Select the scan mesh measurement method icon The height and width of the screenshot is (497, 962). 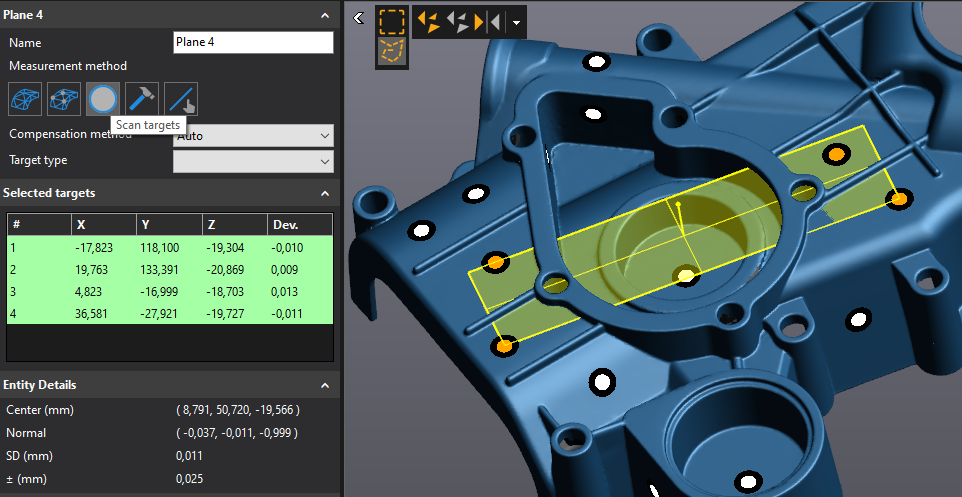pos(24,98)
